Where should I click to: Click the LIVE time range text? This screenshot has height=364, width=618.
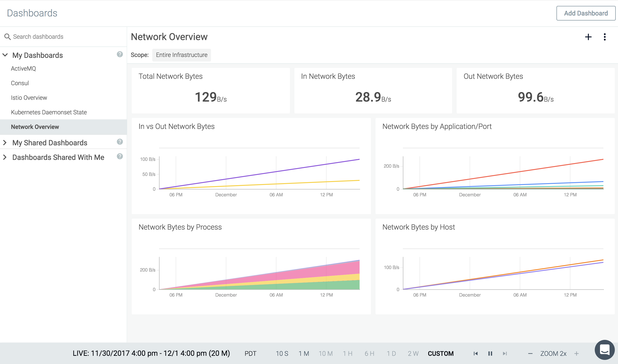[x=151, y=353]
